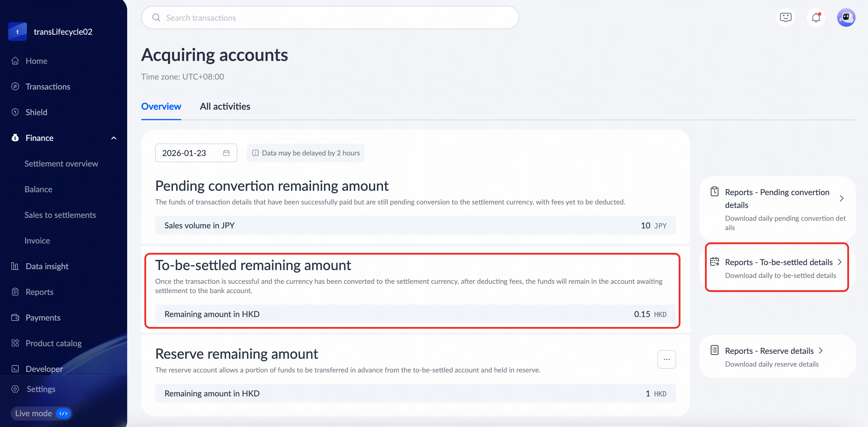Collapse the Finance menu section

point(113,138)
